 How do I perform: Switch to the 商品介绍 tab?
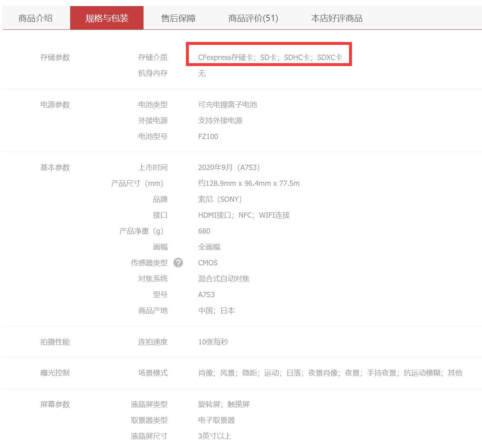pyautogui.click(x=34, y=18)
